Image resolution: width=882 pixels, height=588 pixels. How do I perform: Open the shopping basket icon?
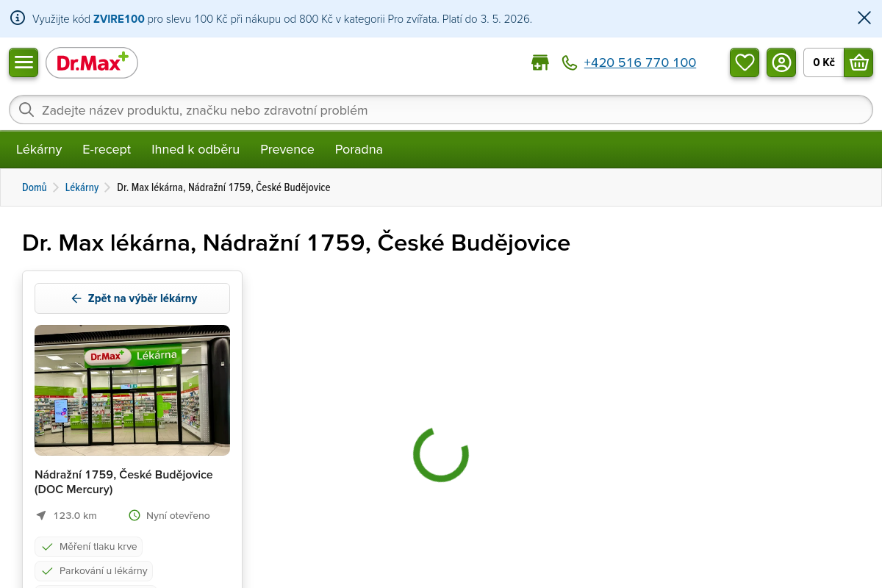pos(858,62)
